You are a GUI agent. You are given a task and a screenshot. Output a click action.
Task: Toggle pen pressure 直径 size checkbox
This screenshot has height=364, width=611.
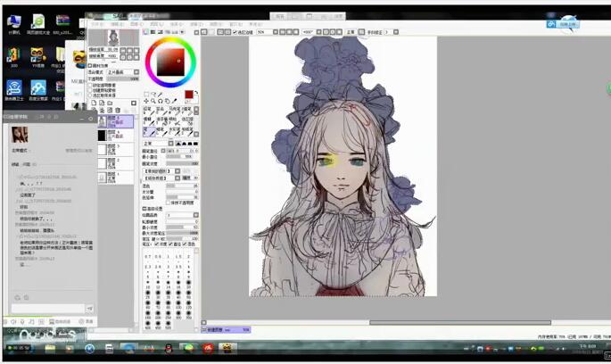coord(171,244)
